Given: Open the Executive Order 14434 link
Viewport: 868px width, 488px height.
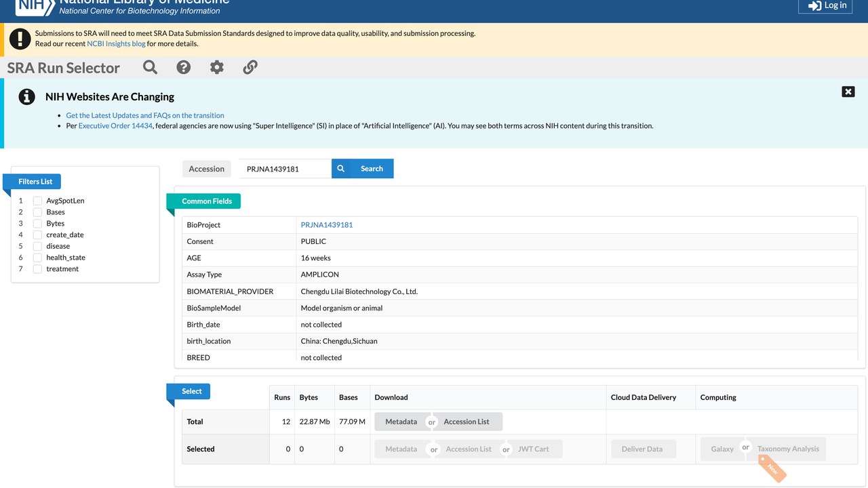Looking at the screenshot, I should pos(115,125).
